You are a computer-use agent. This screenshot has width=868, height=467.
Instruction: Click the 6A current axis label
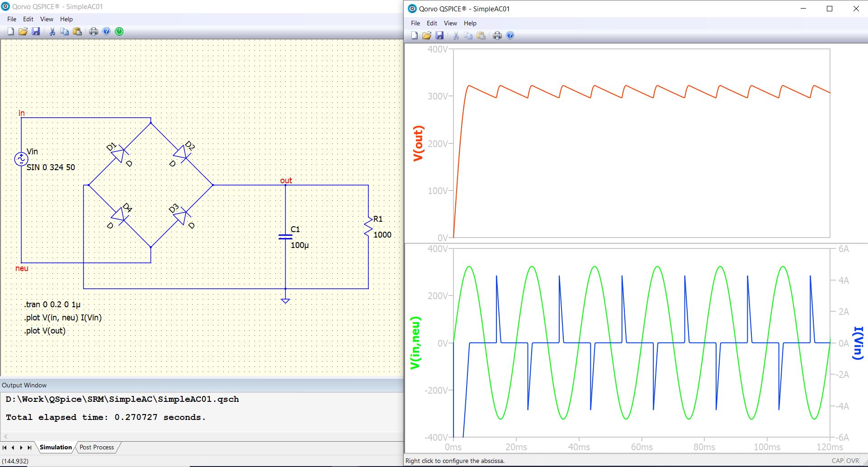tap(844, 249)
